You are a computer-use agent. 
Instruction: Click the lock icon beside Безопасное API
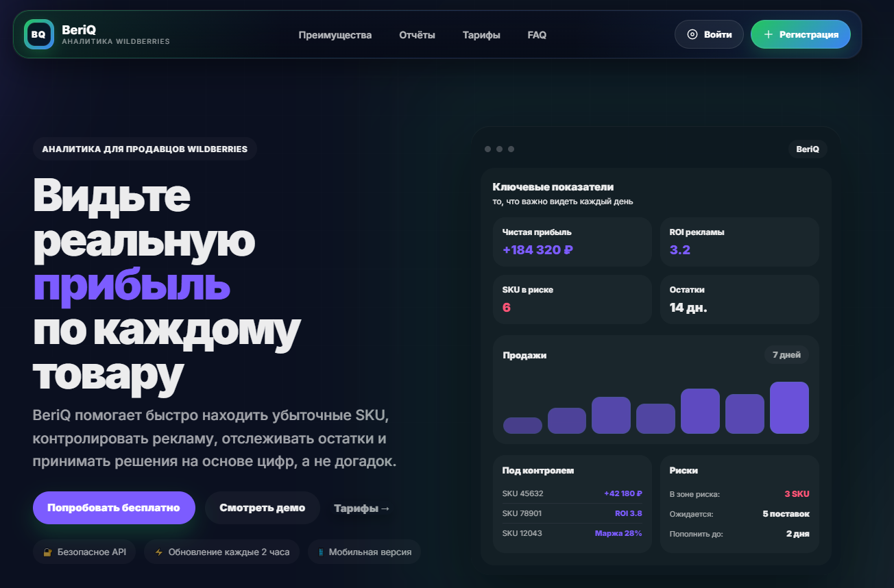(x=47, y=552)
